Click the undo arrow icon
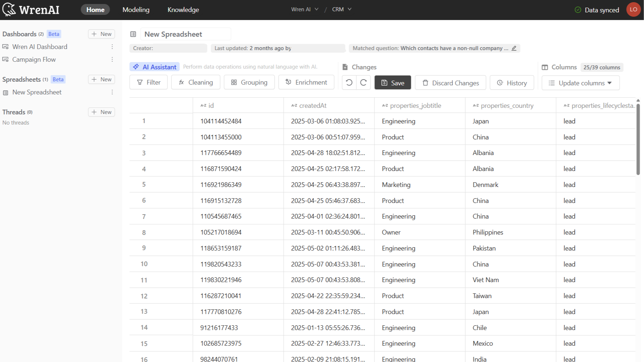This screenshot has width=644, height=362. pyautogui.click(x=349, y=83)
